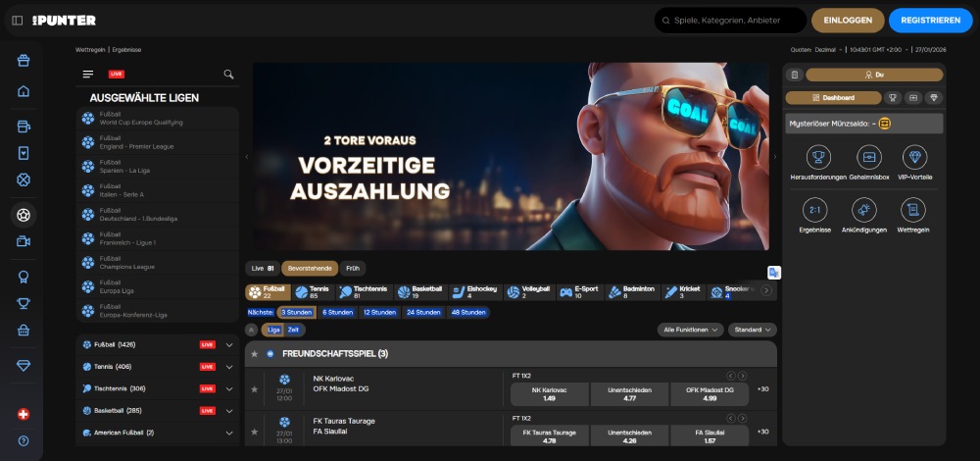The image size is (980, 461).
Task: Expand the Tennis (406) sport list
Action: pos(229,367)
